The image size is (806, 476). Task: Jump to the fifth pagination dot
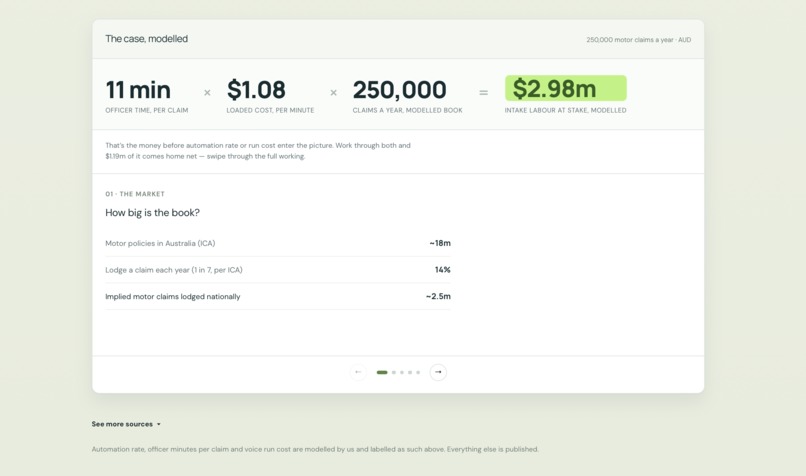point(418,372)
